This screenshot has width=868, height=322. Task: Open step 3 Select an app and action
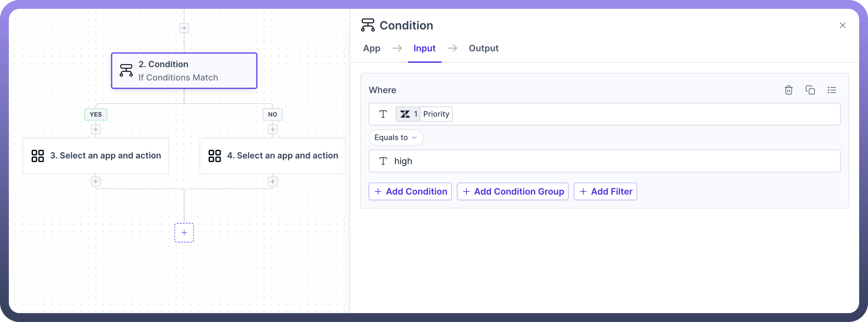[96, 156]
